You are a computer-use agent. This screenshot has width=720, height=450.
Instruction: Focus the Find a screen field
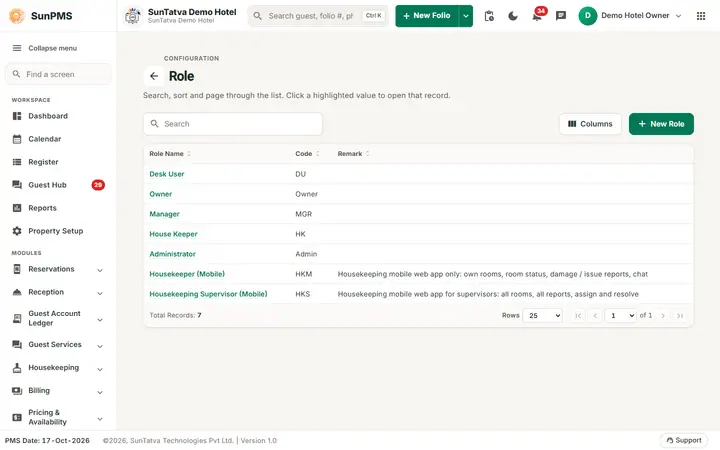pyautogui.click(x=58, y=74)
